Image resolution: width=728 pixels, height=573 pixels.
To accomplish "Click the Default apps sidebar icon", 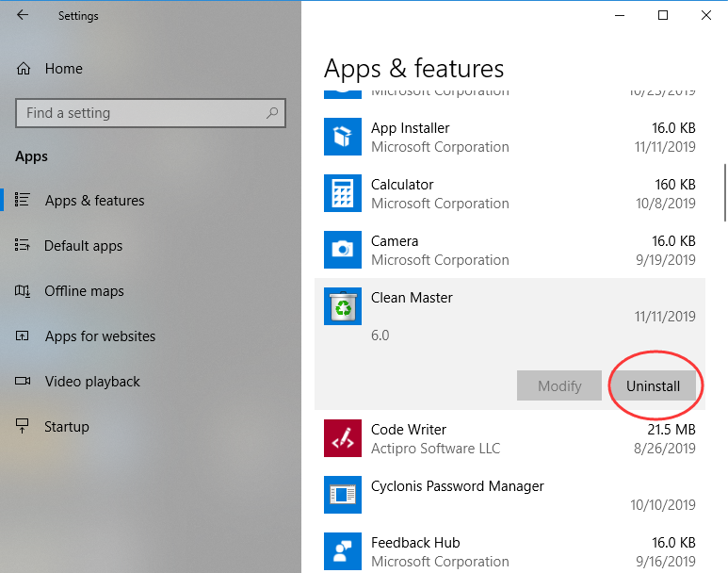I will (23, 245).
